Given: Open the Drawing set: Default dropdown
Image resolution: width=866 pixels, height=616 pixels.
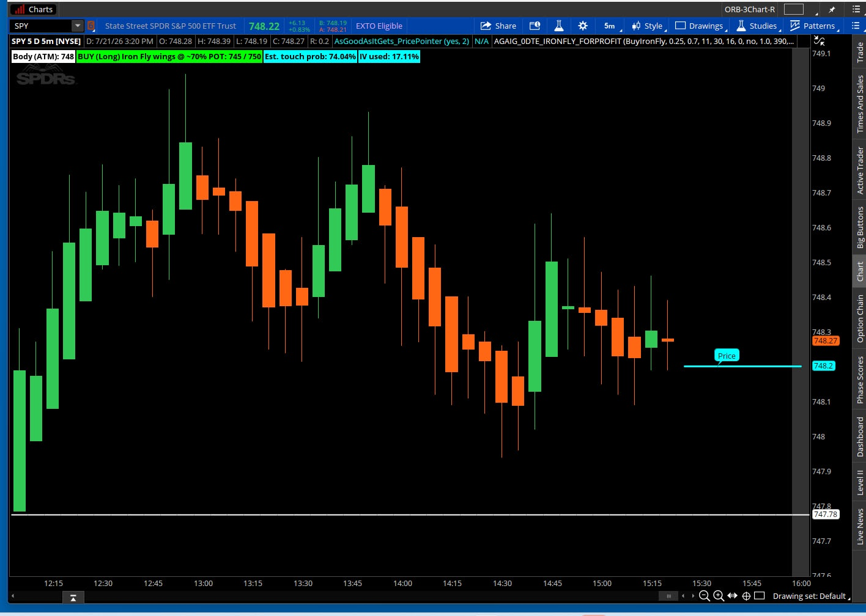Looking at the screenshot, I should click(811, 596).
